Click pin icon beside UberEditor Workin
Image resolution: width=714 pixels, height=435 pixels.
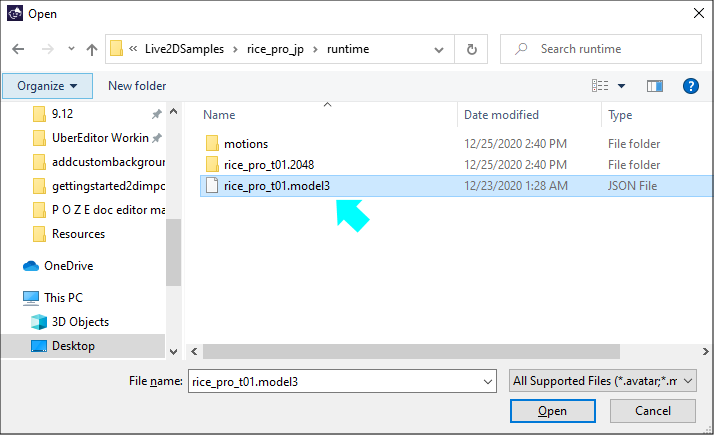[157, 138]
